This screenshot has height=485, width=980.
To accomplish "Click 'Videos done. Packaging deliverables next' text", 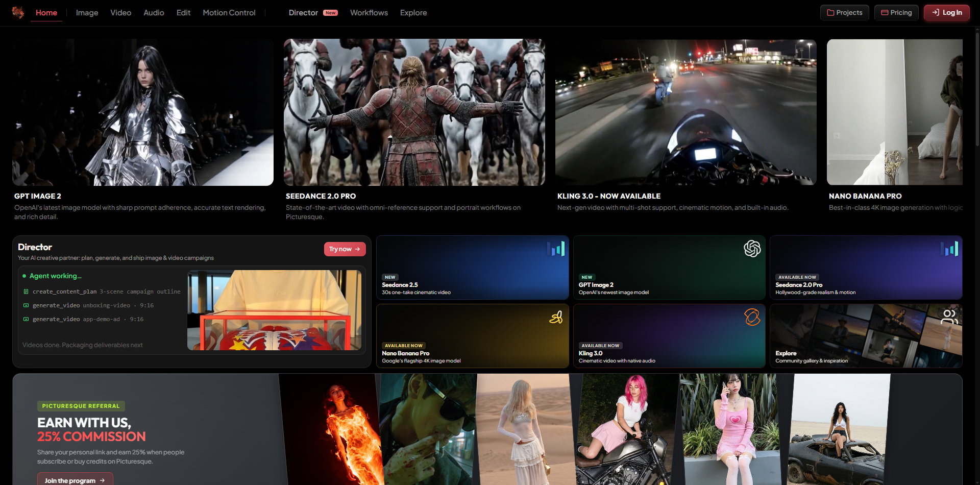I will pyautogui.click(x=83, y=345).
